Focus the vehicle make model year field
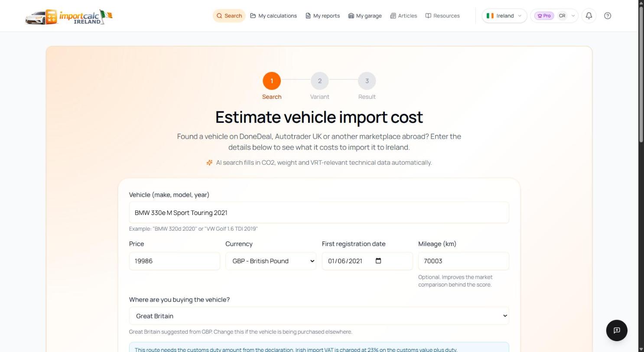Viewport: 644px width, 352px height. click(319, 212)
